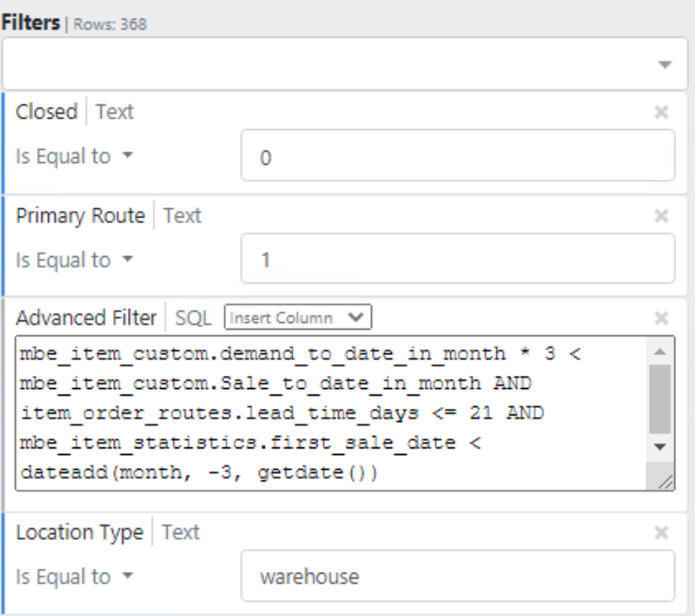Click the Closed value field containing 0
This screenshot has width=695, height=616.
point(458,156)
